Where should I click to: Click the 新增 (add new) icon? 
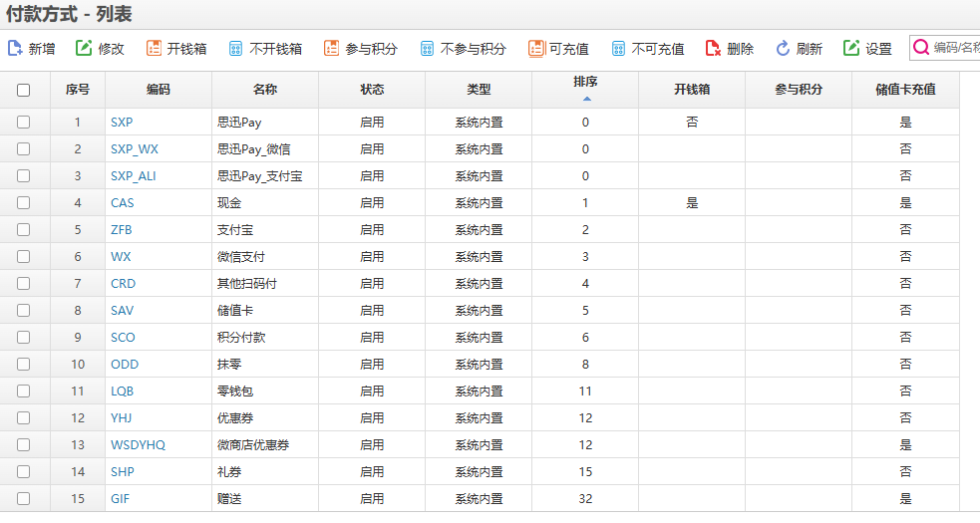[x=15, y=48]
